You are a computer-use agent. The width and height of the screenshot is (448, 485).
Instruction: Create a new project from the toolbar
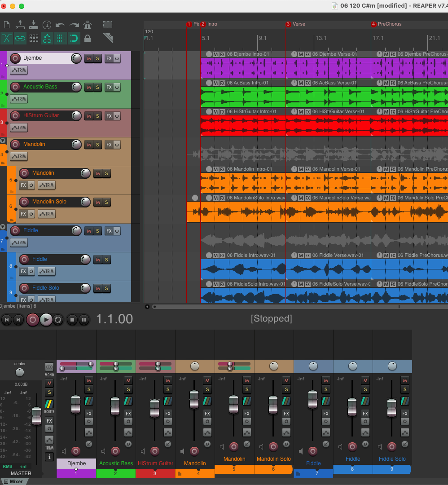(6, 25)
